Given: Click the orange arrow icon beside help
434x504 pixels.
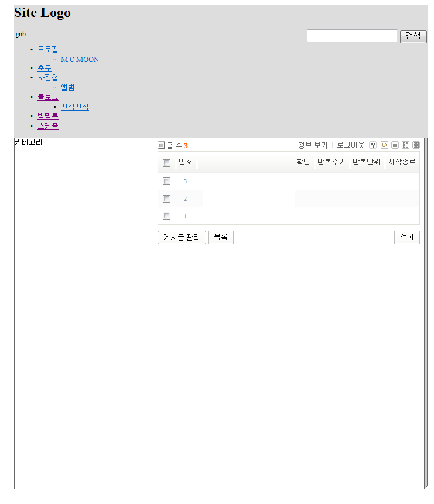Looking at the screenshot, I should click(385, 145).
